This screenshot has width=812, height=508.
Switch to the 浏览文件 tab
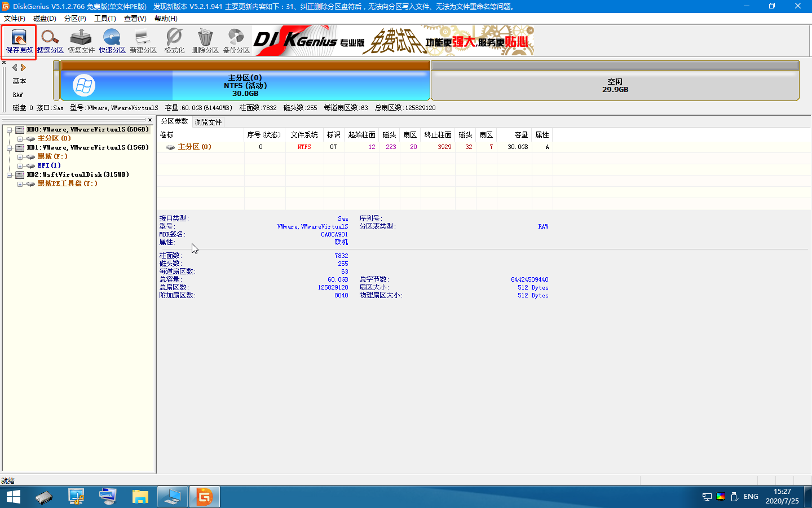[x=208, y=122]
